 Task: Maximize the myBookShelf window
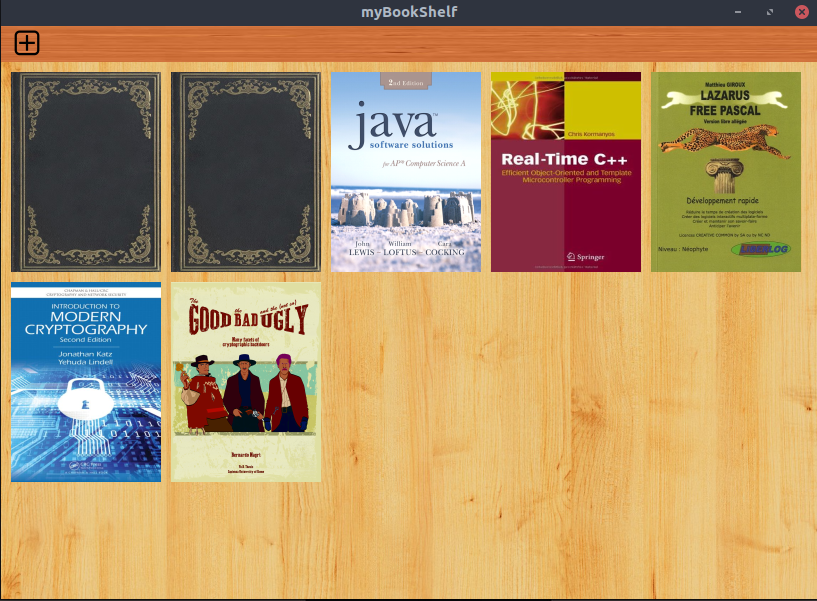tap(770, 12)
